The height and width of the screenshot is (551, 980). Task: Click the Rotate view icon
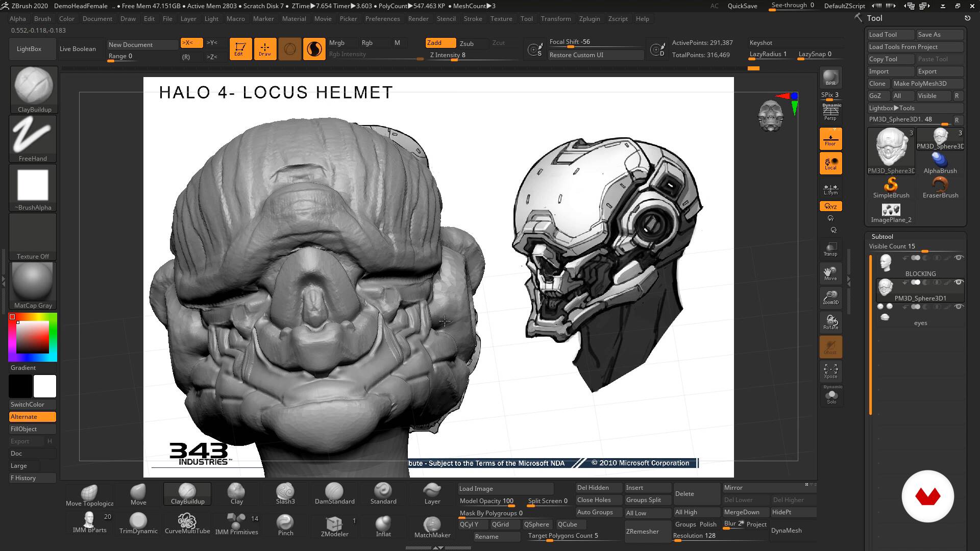tap(830, 322)
